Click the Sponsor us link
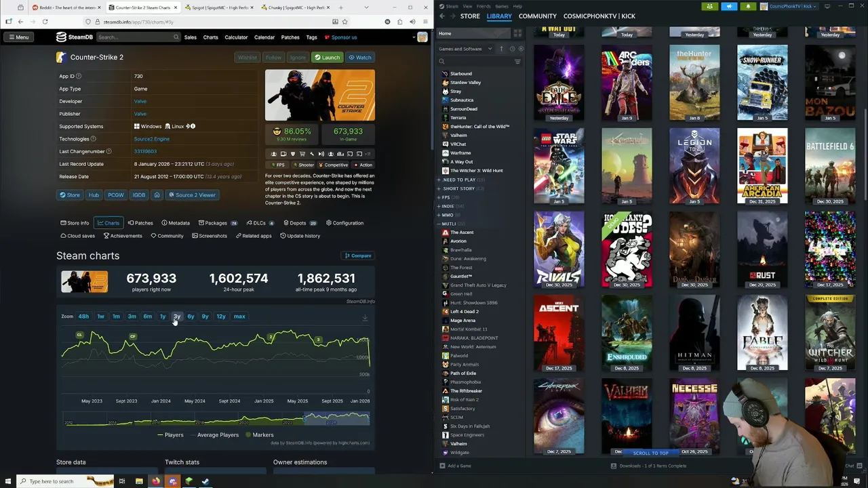The height and width of the screenshot is (488, 868). [340, 37]
